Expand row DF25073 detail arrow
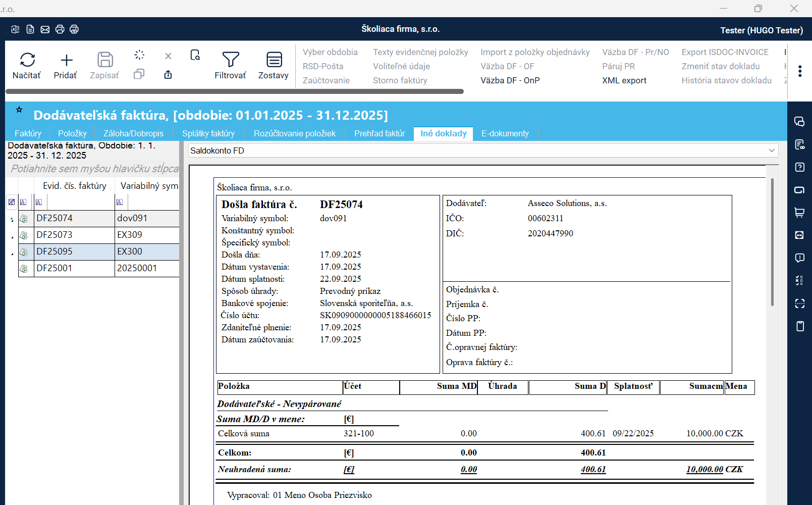Viewport: 812px width, 505px height. click(x=12, y=236)
